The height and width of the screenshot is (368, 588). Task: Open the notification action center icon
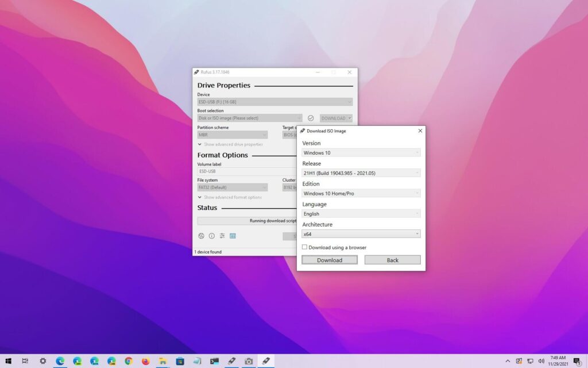(578, 361)
